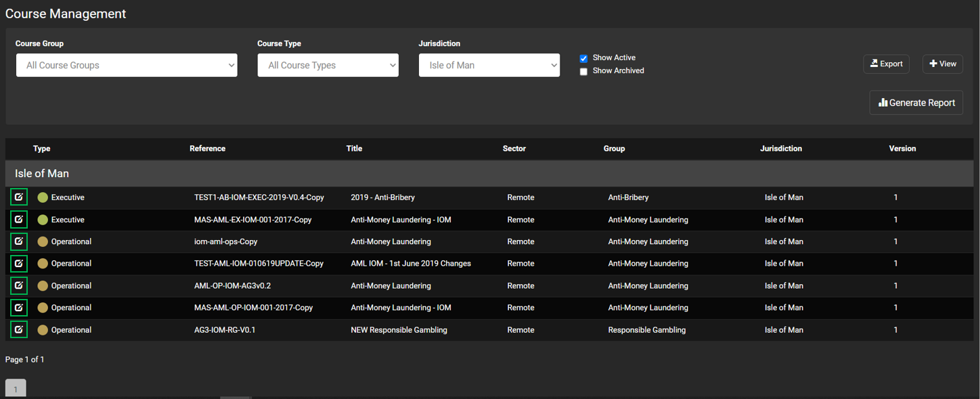980x399 pixels.
Task: Click reference 'iom-aml-ops-Copy'
Action: pyautogui.click(x=225, y=241)
